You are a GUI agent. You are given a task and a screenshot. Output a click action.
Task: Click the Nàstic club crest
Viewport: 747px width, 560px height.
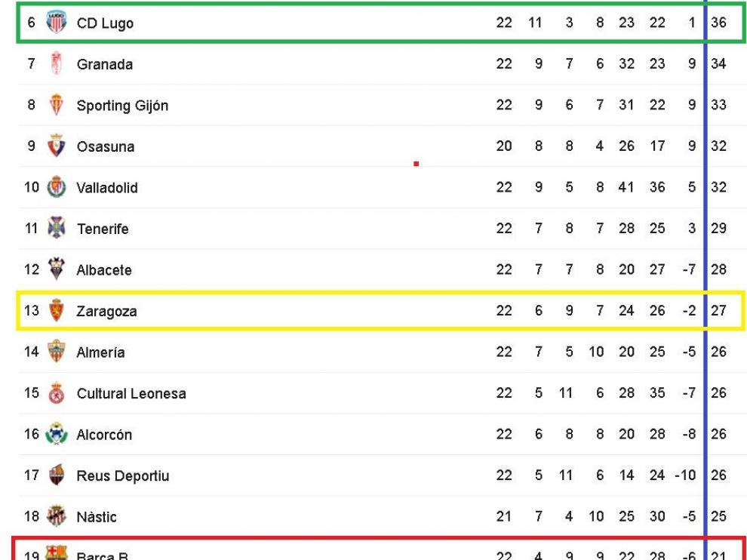[x=57, y=515]
